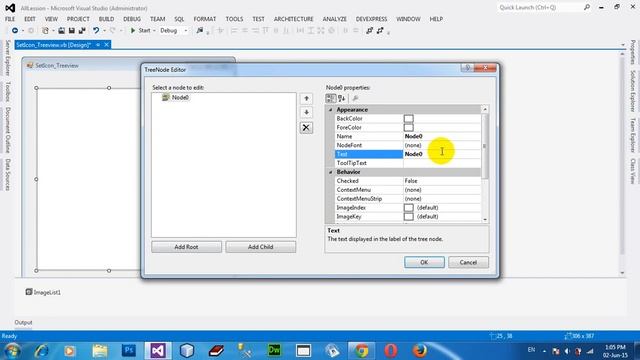This screenshot has height=360, width=640.
Task: Start debugging with the green Start arrow
Action: pos(133,31)
